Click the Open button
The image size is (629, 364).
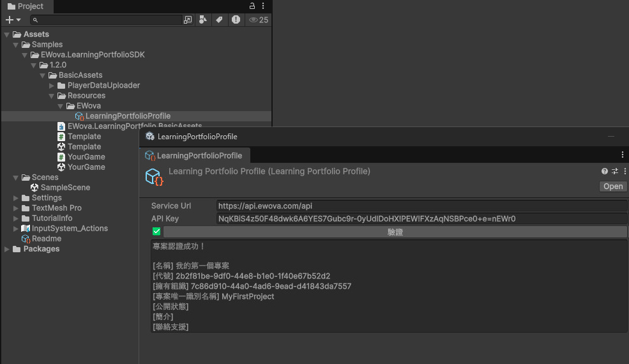[x=613, y=186]
